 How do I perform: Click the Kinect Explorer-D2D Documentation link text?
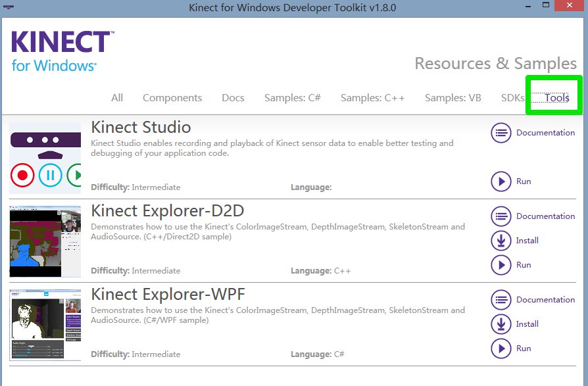tap(545, 216)
